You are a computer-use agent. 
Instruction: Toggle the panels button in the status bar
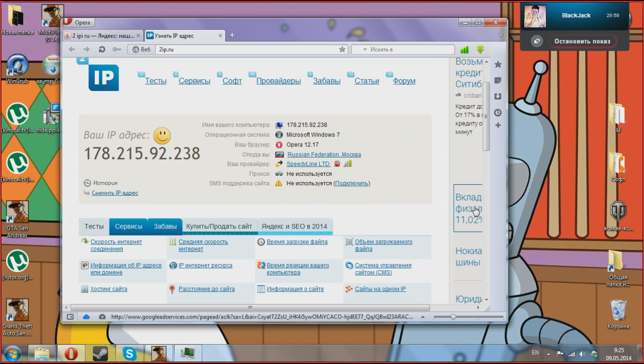pos(70,317)
